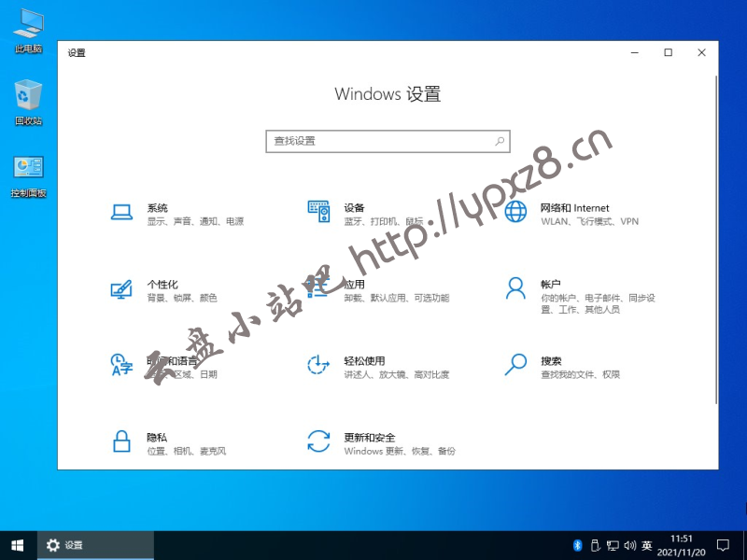Viewport: 747px width, 560px height.
Task: Click the text 讲述人、放大镜、高对比度
Action: pos(397,375)
